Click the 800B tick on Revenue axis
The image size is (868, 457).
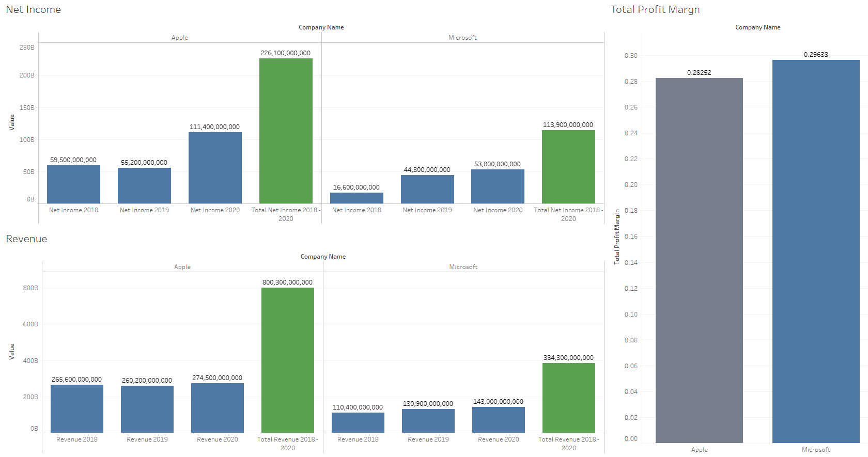coord(30,288)
